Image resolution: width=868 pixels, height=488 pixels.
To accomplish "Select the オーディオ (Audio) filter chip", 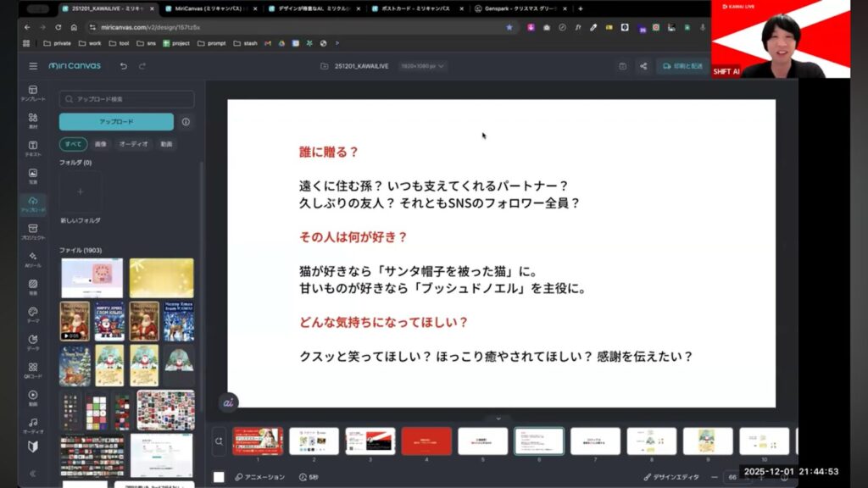I will pos(133,144).
